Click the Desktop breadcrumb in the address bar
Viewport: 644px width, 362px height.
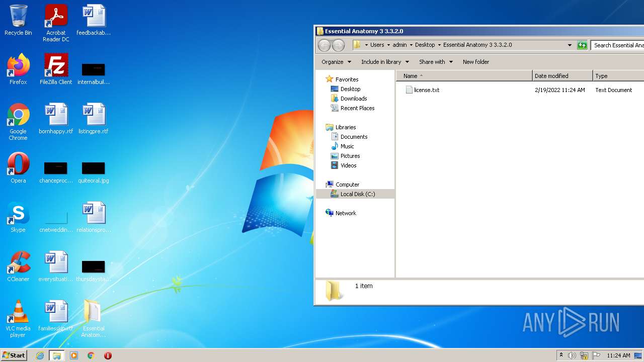pos(425,45)
